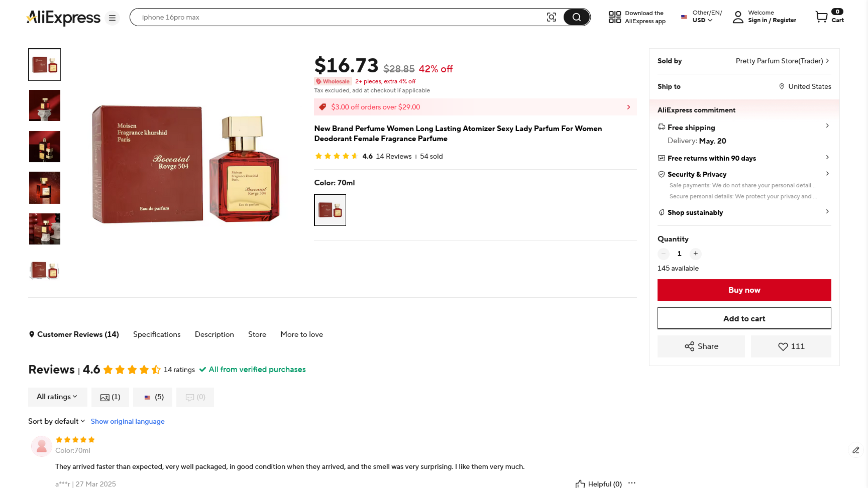Click Show original language link
This screenshot has width=868, height=488.
127,421
